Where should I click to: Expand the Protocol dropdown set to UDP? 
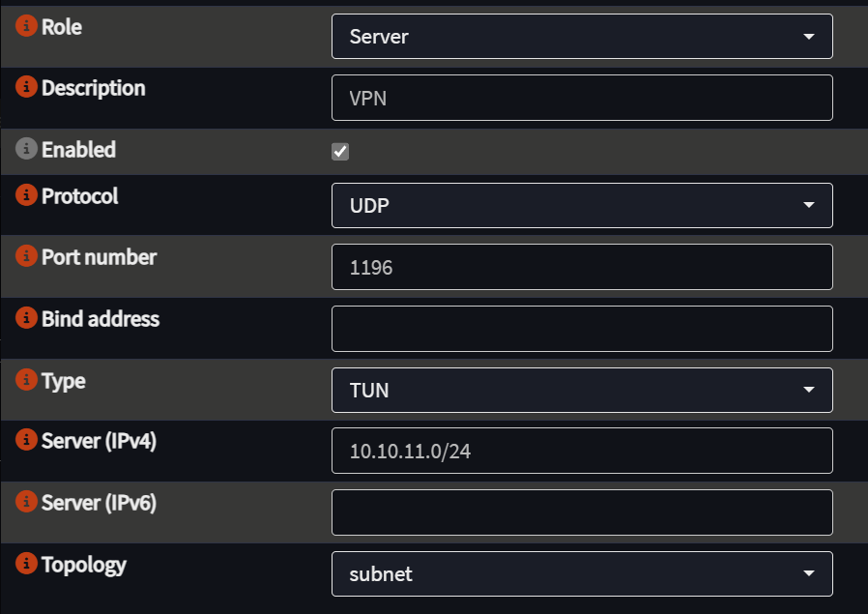coord(582,205)
